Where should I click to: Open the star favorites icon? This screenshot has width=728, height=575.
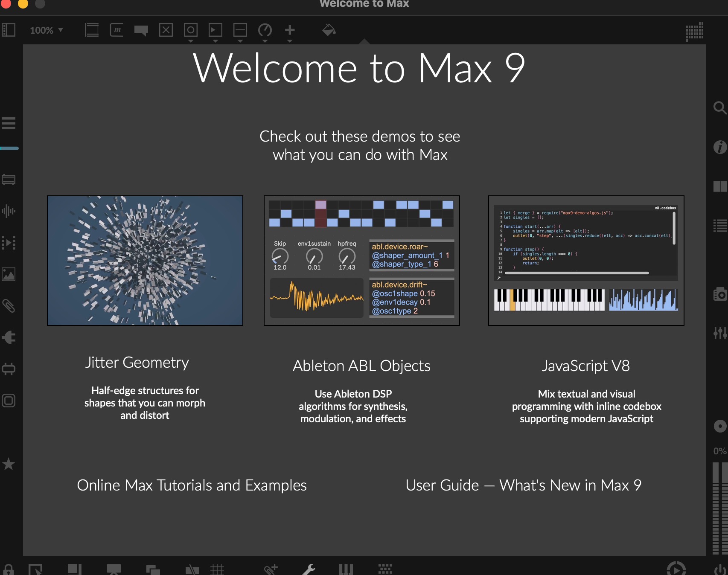pos(9,464)
